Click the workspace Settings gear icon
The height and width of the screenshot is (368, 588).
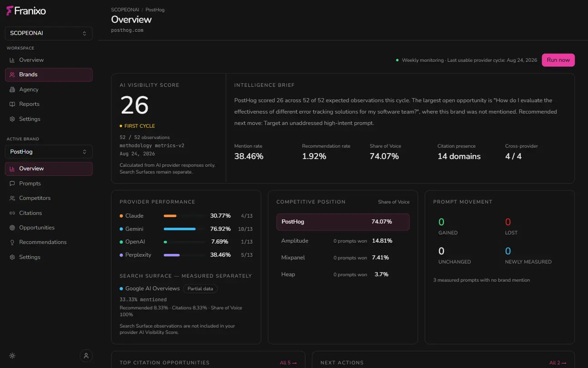pyautogui.click(x=12, y=119)
